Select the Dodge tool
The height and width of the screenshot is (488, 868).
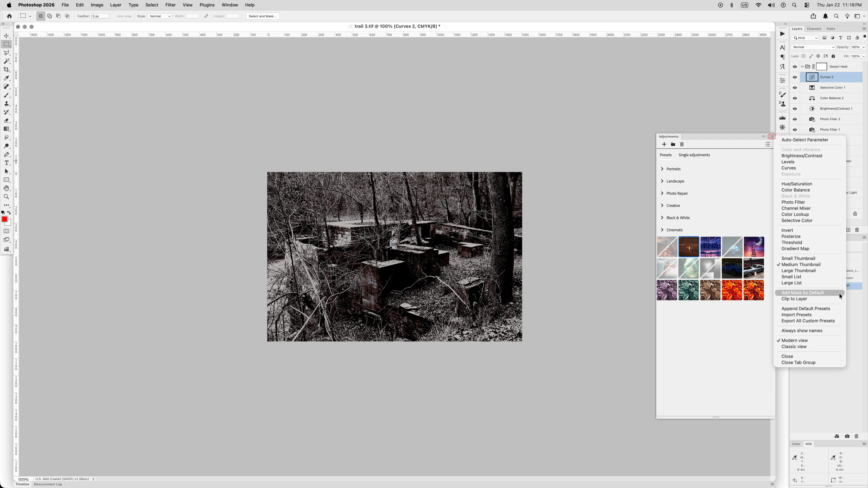6,146
